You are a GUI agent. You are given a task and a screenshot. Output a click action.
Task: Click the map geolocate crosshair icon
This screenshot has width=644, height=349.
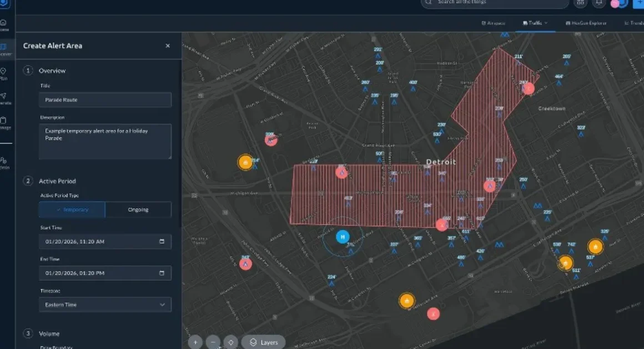coord(230,342)
